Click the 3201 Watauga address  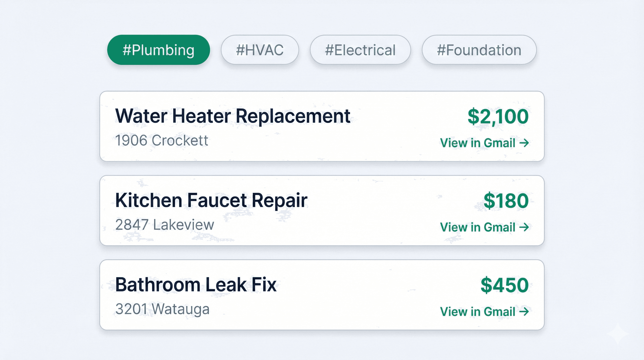[162, 309]
